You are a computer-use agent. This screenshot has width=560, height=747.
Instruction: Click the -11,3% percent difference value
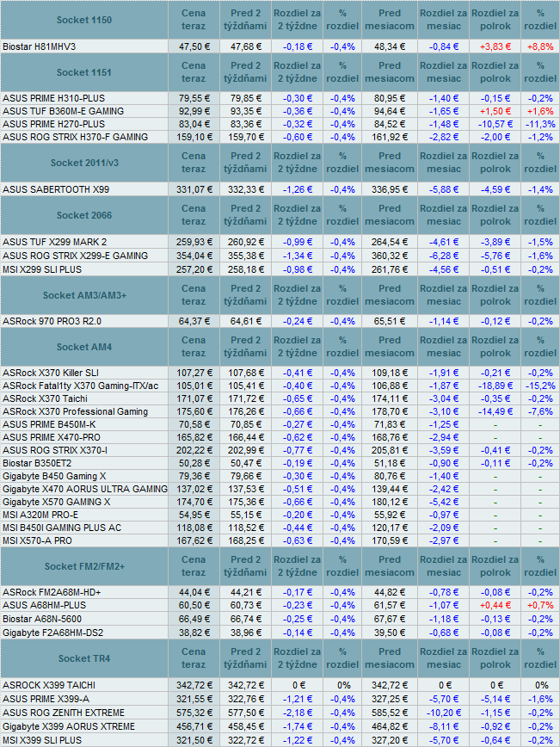540,124
